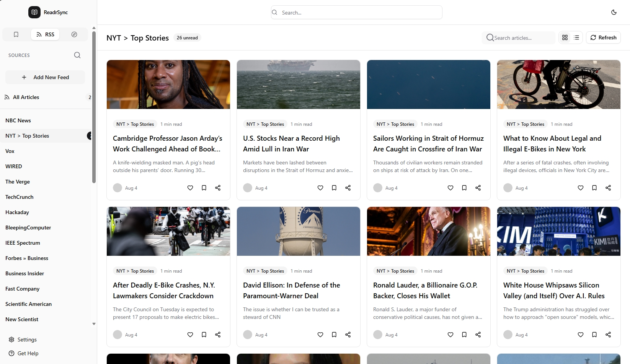Bookmark the After Deadly E-Bike Crashes article
Viewport: 630px width, 364px height.
point(204,335)
